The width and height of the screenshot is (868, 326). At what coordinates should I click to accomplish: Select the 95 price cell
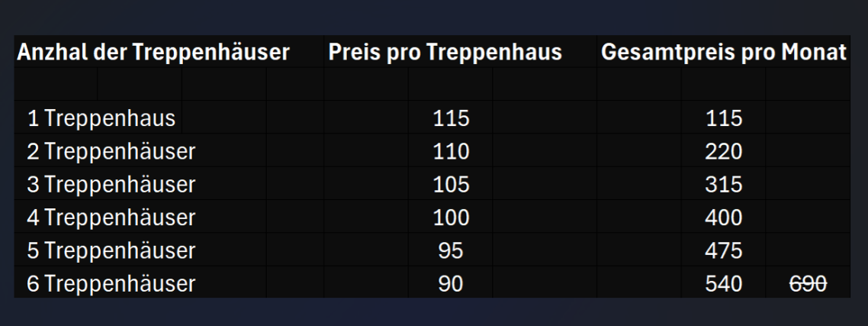point(451,250)
